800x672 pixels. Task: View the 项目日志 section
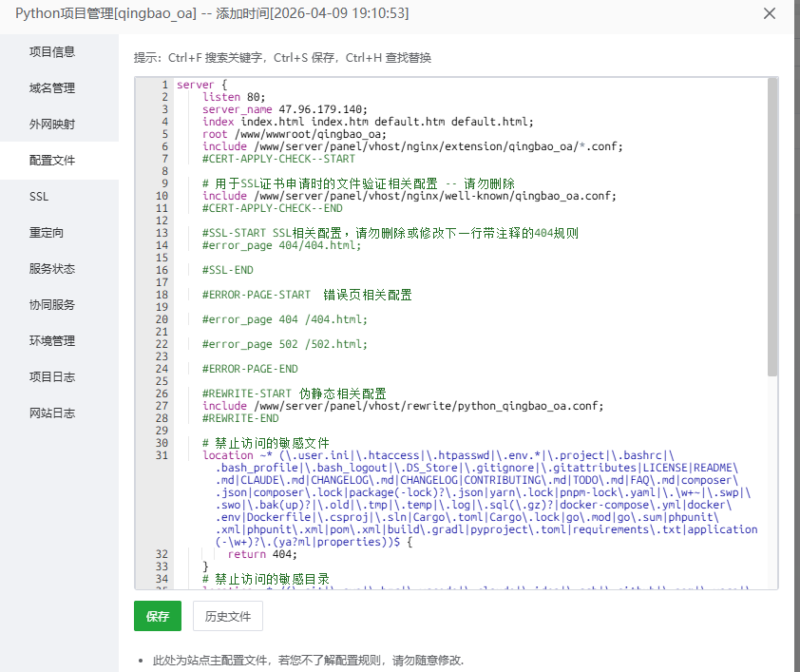[51, 376]
